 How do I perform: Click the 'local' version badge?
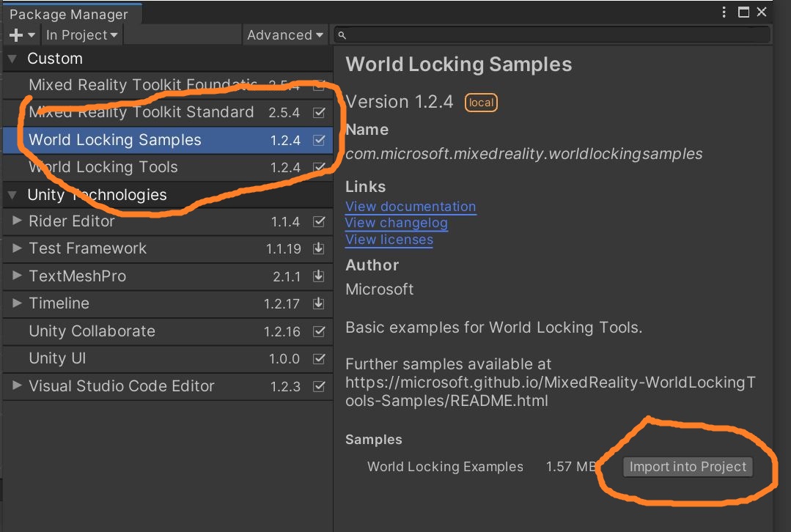pos(481,103)
